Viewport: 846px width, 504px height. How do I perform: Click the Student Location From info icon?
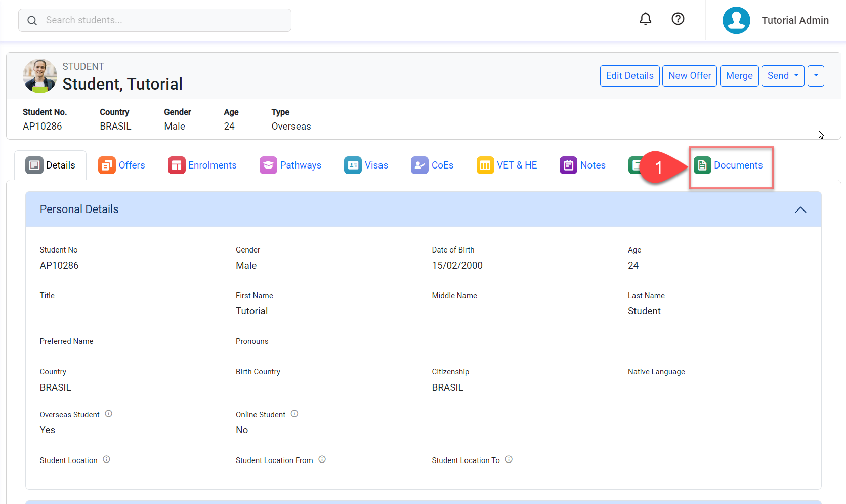(x=322, y=459)
